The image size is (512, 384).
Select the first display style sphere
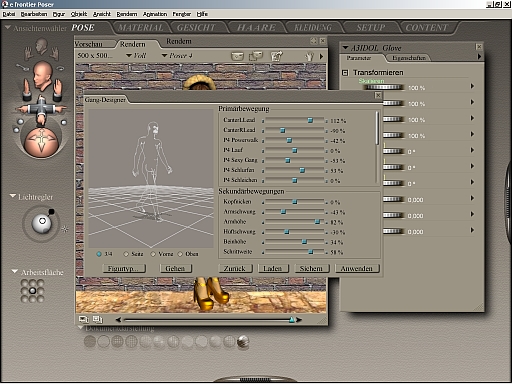pyautogui.click(x=90, y=342)
